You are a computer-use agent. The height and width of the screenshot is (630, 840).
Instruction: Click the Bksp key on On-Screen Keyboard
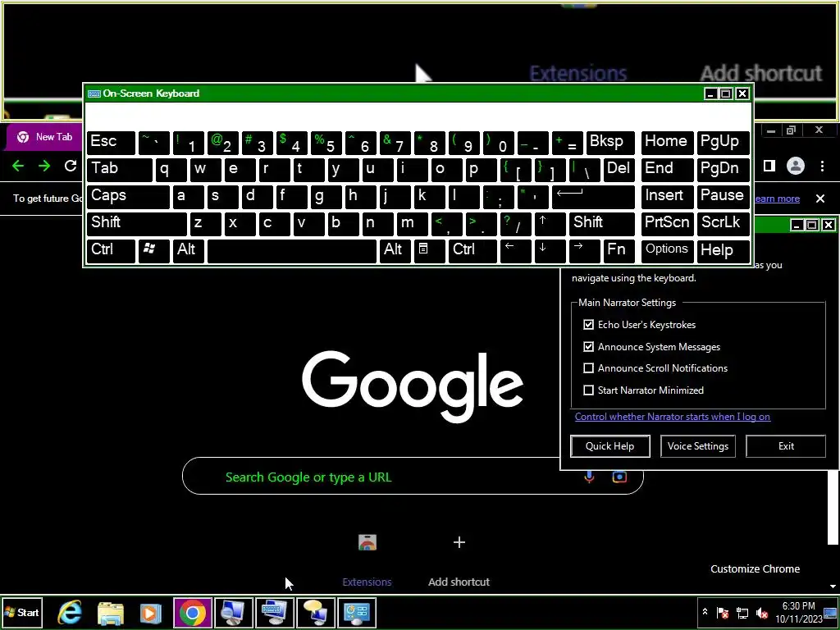[610, 143]
